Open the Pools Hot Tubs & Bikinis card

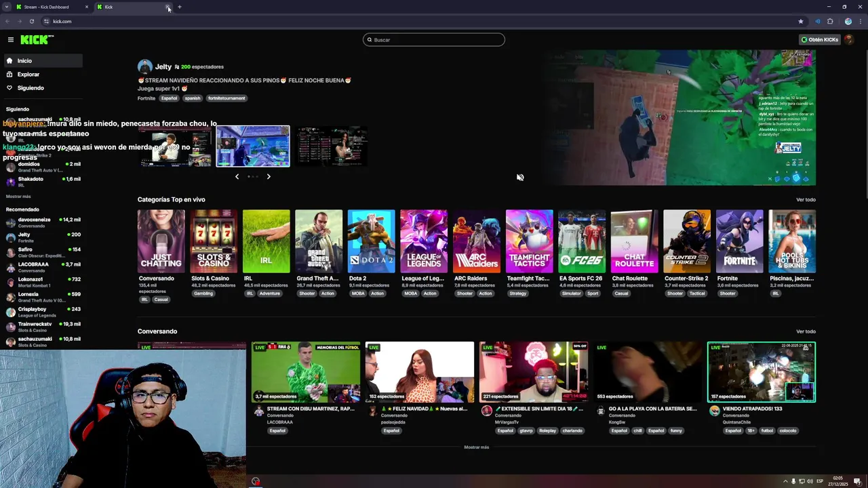(x=792, y=241)
